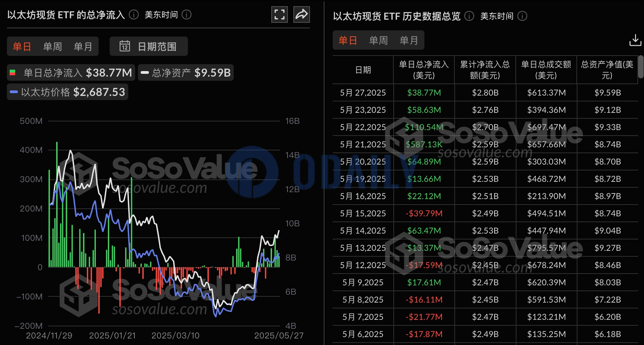This screenshot has height=345, width=644.
Task: Click the share arrow icon on chart
Action: click(302, 14)
